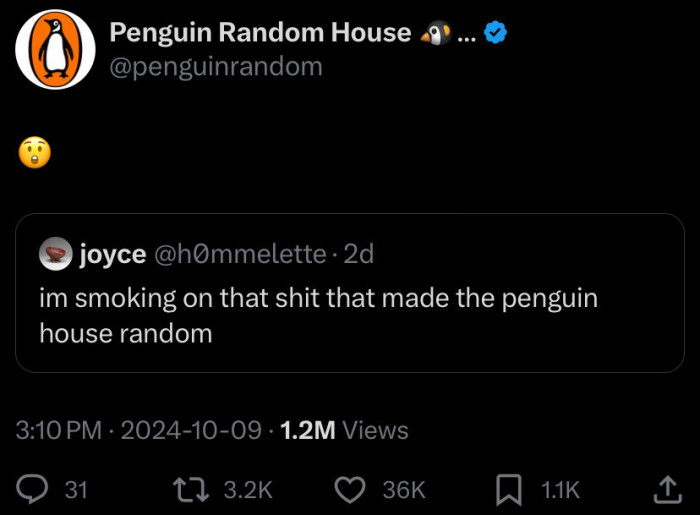Bookmark this tweet with the bookmark icon
The image size is (700, 515).
509,489
